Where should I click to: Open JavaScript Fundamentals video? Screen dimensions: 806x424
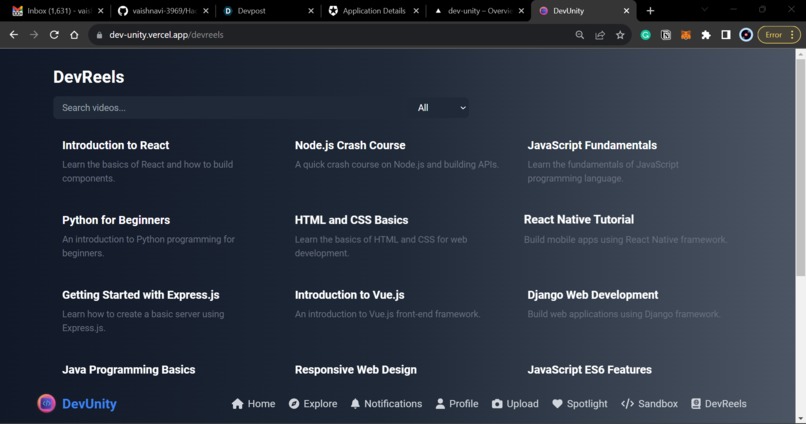coord(592,145)
